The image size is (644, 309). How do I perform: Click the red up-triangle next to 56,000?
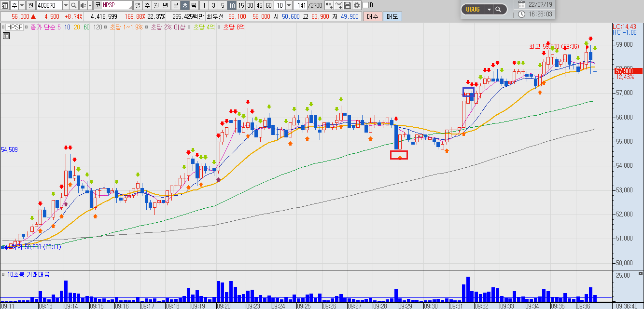coord(33,16)
